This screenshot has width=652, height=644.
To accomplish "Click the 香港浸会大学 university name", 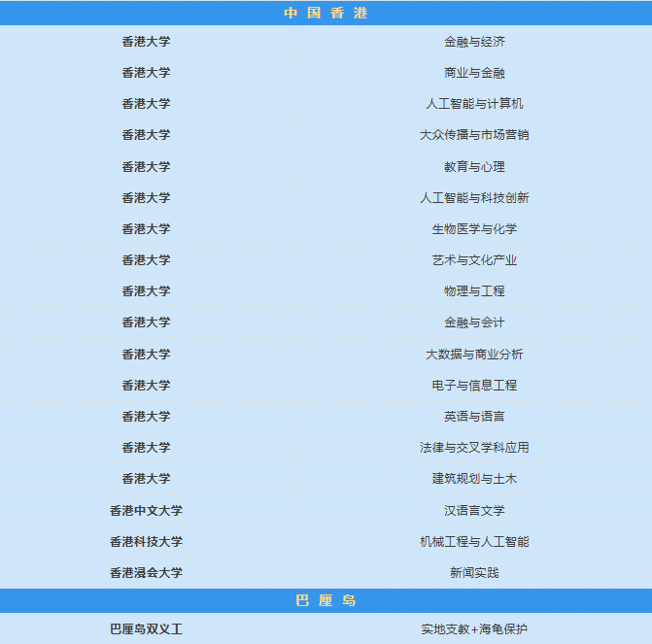I will click(x=146, y=572).
